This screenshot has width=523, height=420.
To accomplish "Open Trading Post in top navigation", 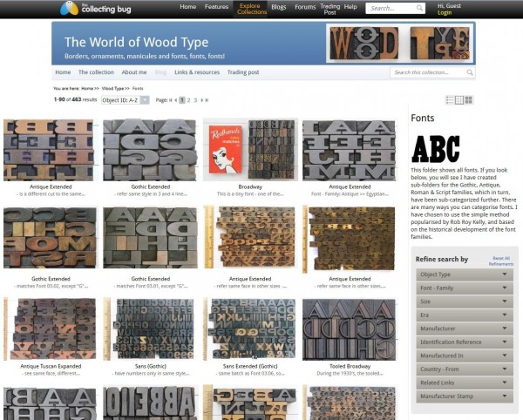I will (x=329, y=10).
